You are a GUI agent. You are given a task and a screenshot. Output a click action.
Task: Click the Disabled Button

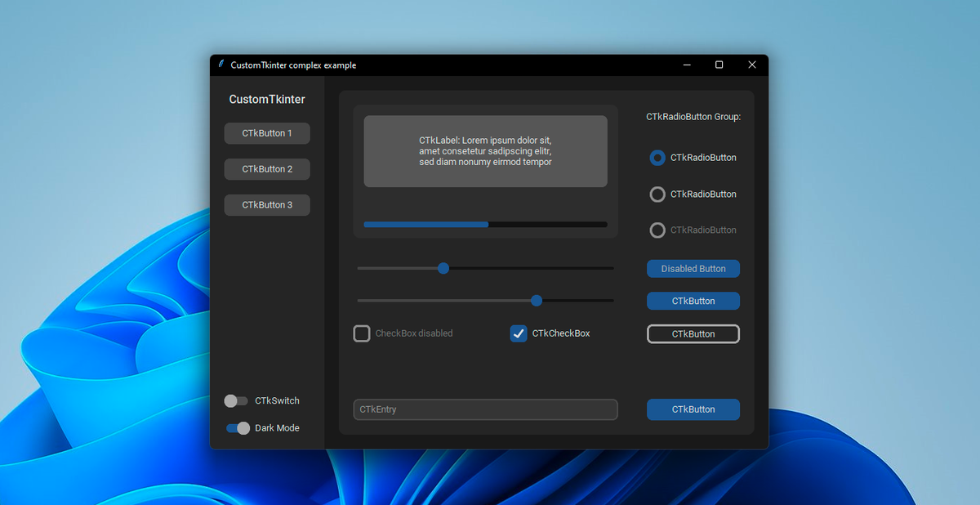(x=693, y=268)
